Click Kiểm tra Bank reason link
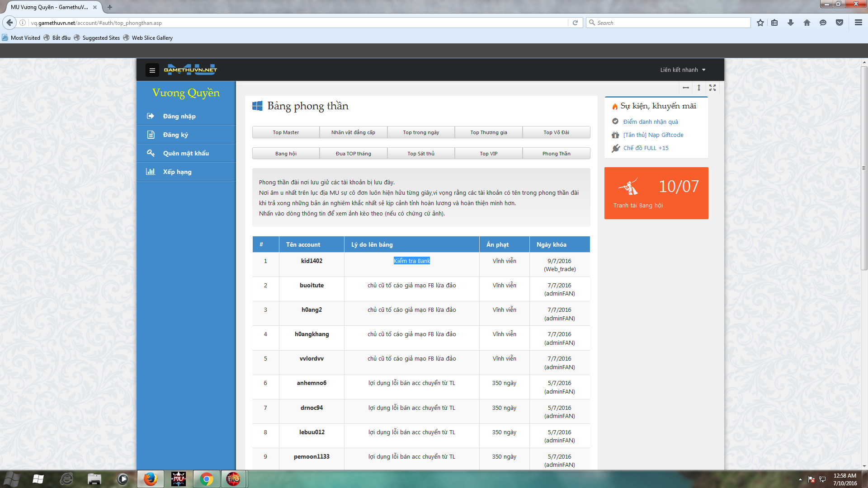Screen dimensions: 868x488 (x=411, y=261)
